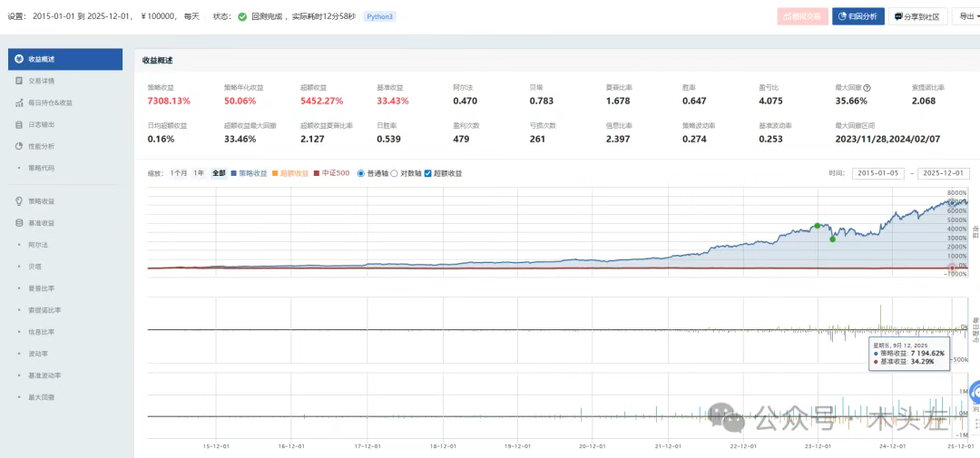Select 收益概述 in the sidebar
The height and width of the screenshot is (458, 980).
[64, 59]
